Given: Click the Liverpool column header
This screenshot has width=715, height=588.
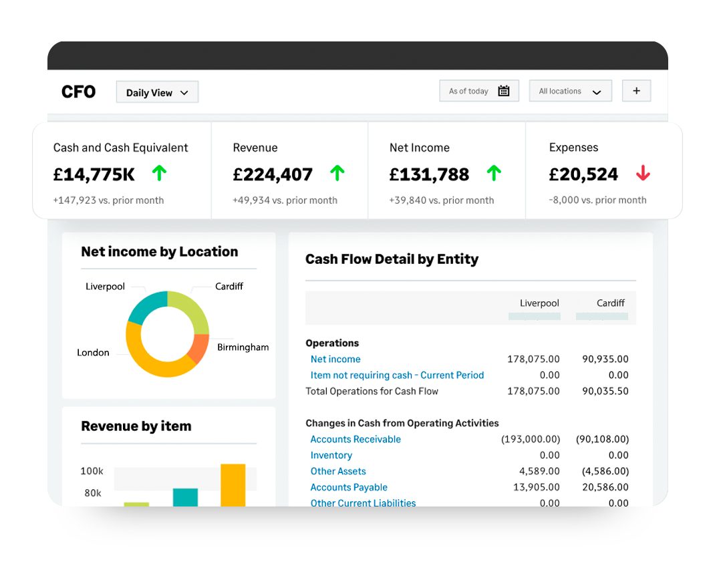Looking at the screenshot, I should pyautogui.click(x=539, y=303).
